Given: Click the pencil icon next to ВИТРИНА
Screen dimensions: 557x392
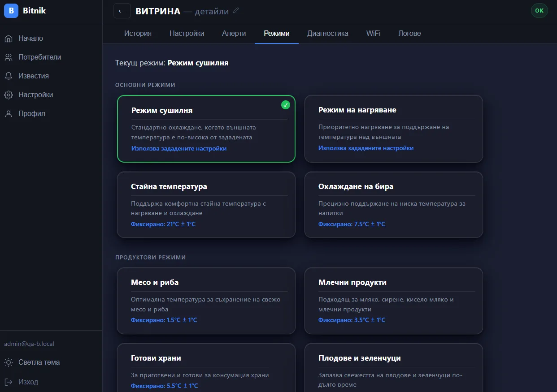Looking at the screenshot, I should click(x=236, y=11).
